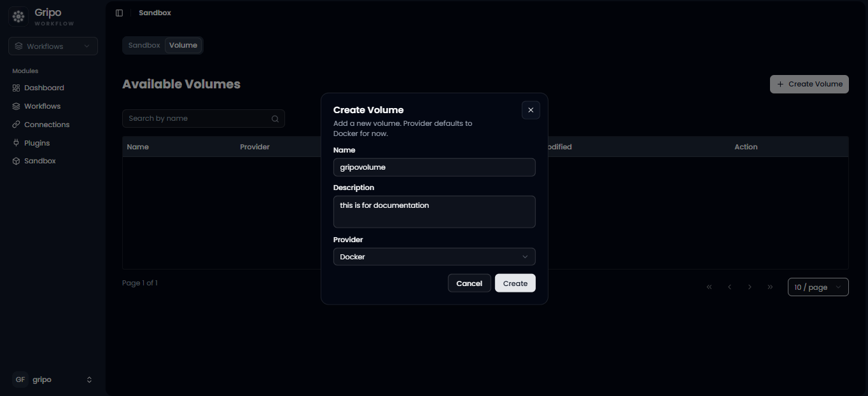
Task: Click the Create Volume button
Action: pos(809,84)
